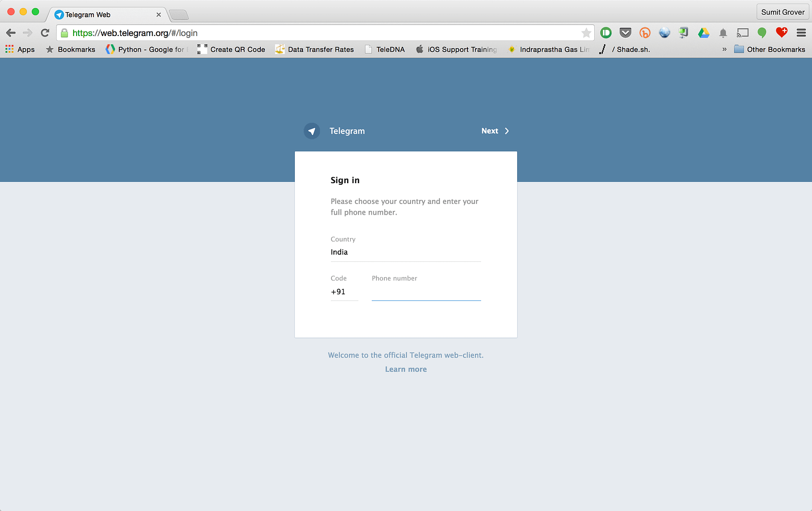812x511 pixels.
Task: Click the Google Cast extension icon
Action: coord(742,33)
